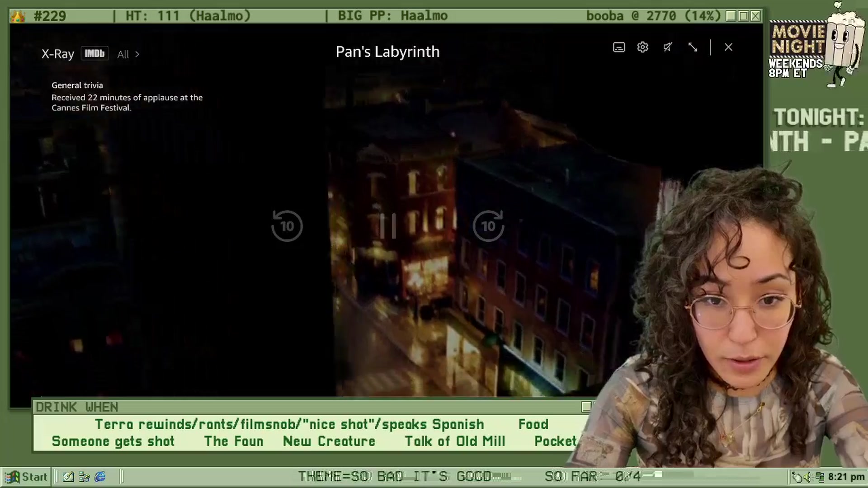This screenshot has height=488, width=868.
Task: Open the subtitles and audio menu
Action: pyautogui.click(x=619, y=47)
